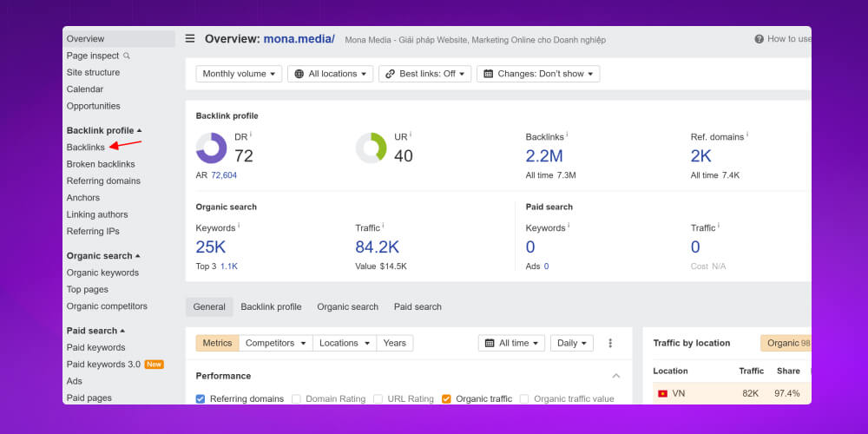Select the Years tab
Image resolution: width=868 pixels, height=434 pixels.
point(395,343)
